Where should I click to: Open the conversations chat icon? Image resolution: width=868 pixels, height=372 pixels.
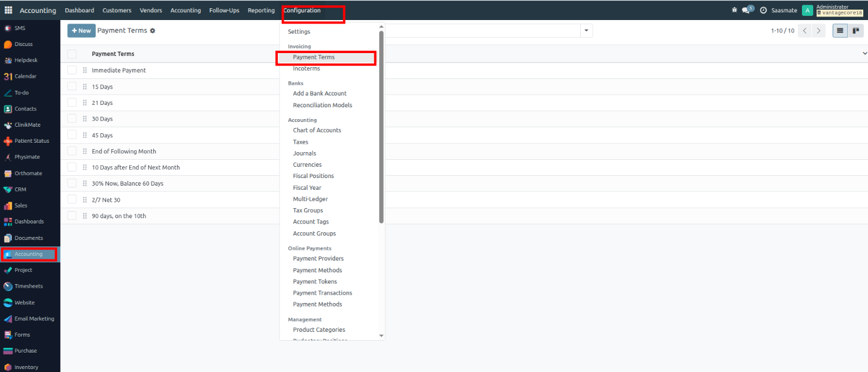tap(747, 10)
